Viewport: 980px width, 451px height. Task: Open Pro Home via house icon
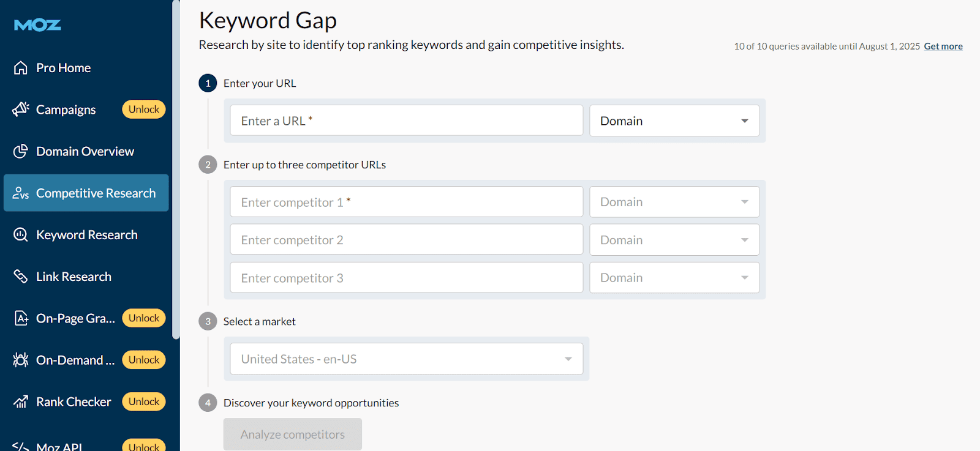point(21,68)
